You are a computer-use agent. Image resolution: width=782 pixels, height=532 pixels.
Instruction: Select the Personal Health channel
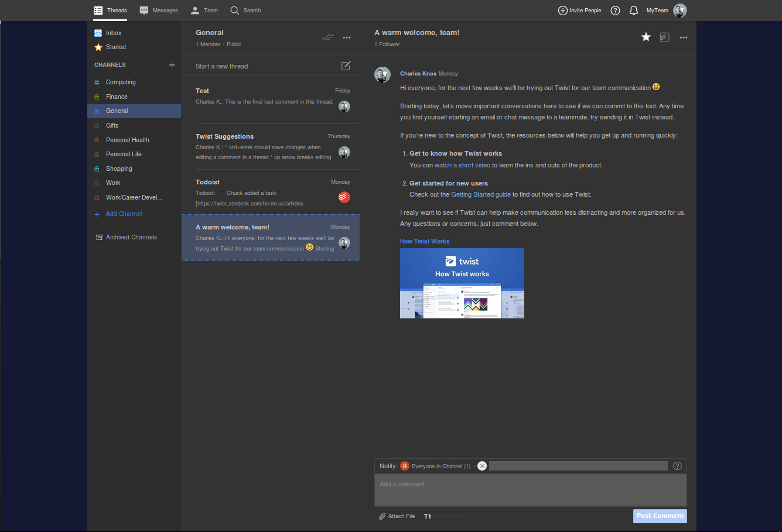(134, 140)
